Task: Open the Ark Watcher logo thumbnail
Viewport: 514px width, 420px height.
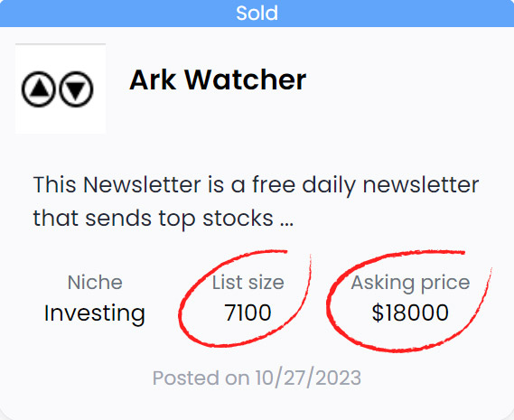Action: pyautogui.click(x=61, y=89)
